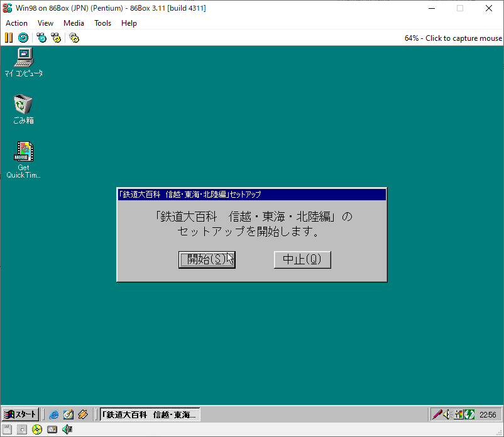The height and width of the screenshot is (437, 504).
Task: Close the 86Box window
Action: coord(488,8)
